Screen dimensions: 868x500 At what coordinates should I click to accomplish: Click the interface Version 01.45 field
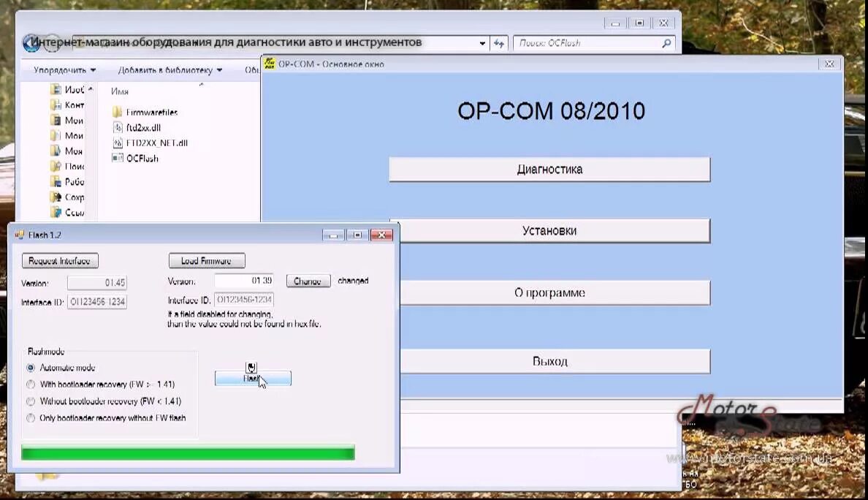[x=97, y=283]
